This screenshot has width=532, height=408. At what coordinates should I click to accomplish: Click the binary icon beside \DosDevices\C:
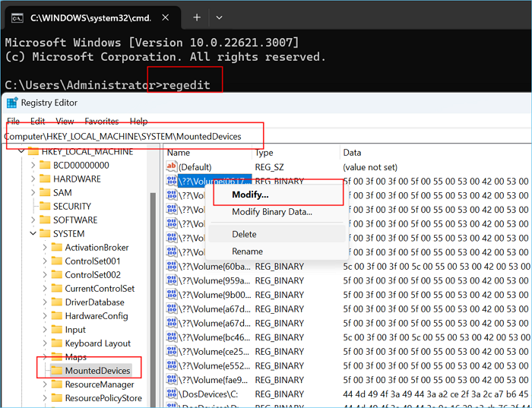tap(171, 394)
